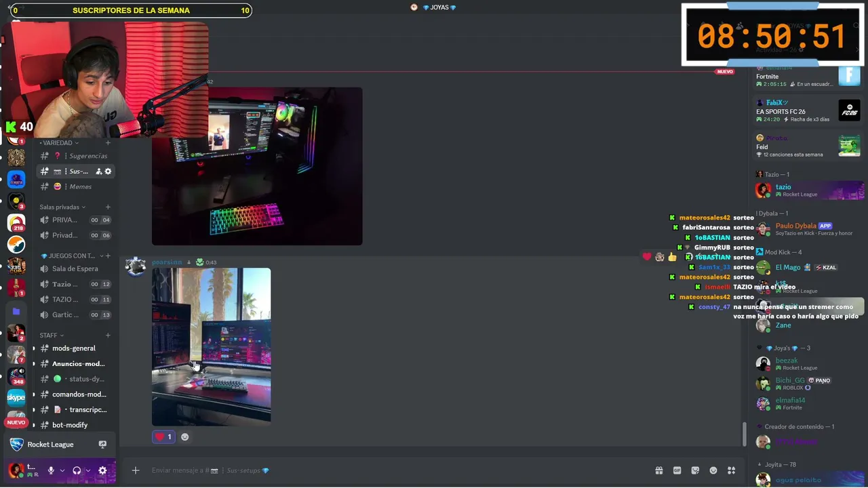Viewport: 868px width, 488px height.
Task: Open the server icon with 218 badge
Action: 16,222
